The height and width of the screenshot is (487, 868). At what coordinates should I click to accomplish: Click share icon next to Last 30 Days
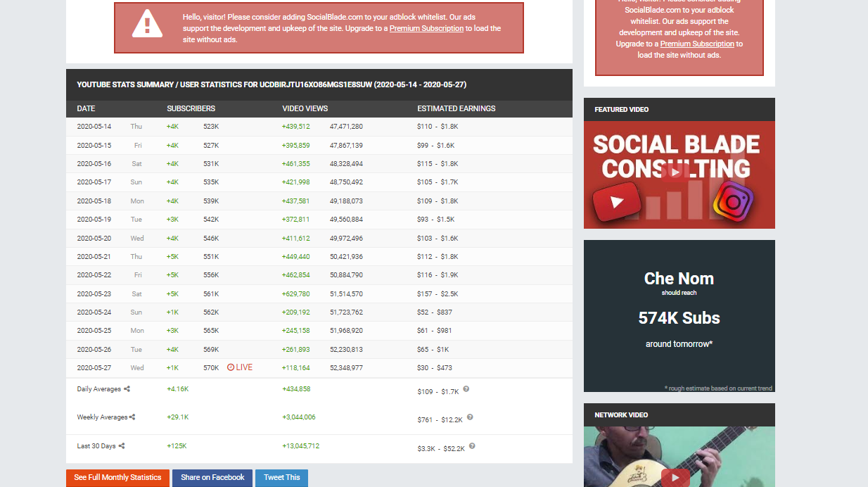click(122, 446)
